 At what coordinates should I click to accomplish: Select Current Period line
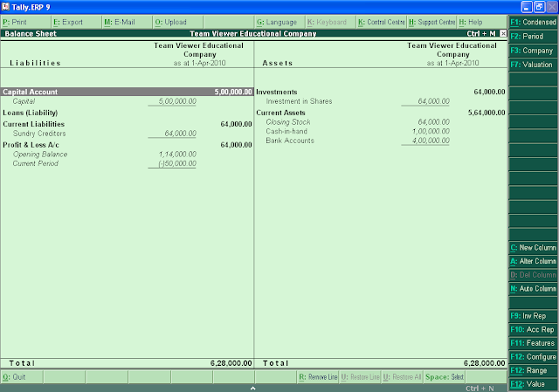click(35, 163)
